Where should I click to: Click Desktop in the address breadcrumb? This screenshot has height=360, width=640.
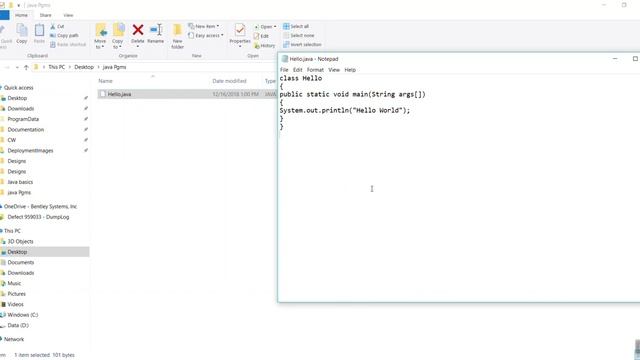pos(84,67)
